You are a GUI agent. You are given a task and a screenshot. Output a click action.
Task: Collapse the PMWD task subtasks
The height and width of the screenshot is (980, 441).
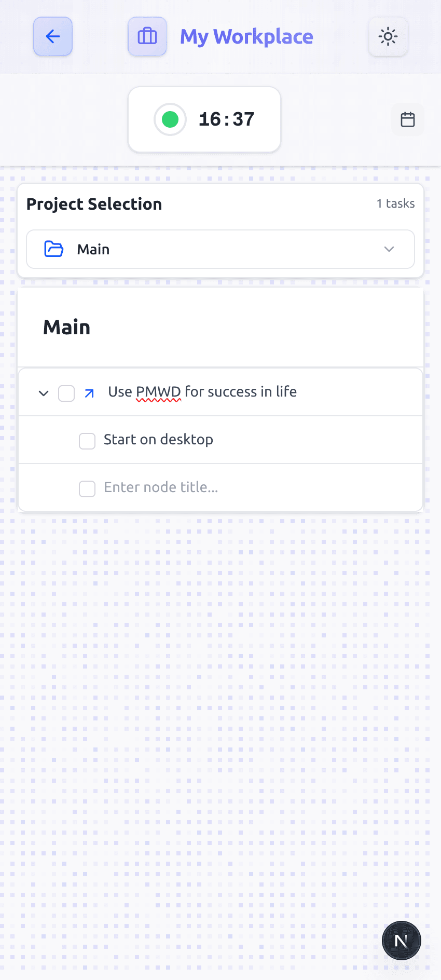click(x=44, y=393)
